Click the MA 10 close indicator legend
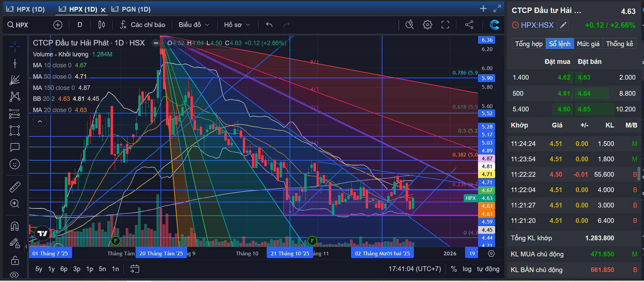644x282 pixels. click(x=60, y=65)
